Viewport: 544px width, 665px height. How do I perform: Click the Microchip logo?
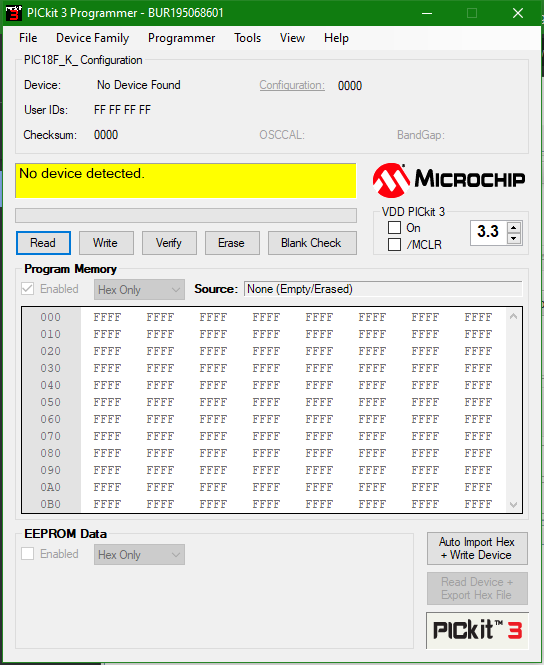pos(449,180)
